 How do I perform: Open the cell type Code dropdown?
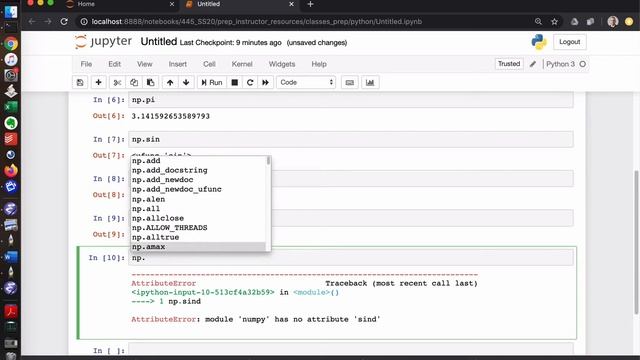click(306, 82)
